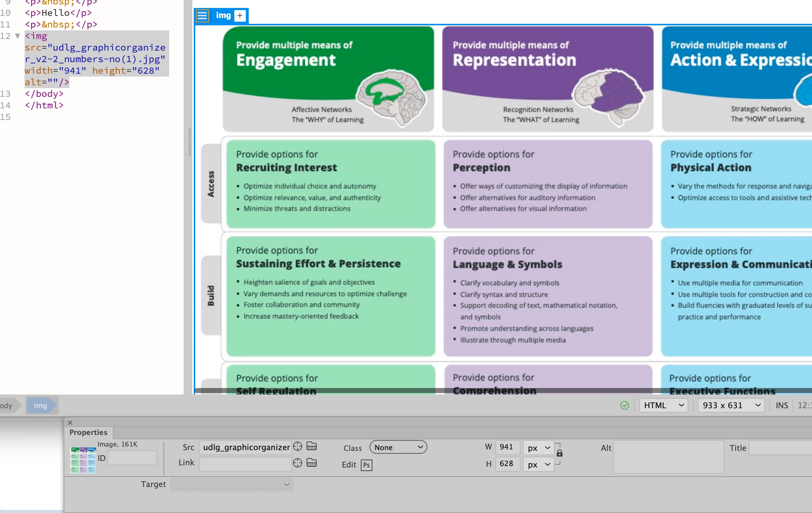Close the Properties panel with the X

coord(70,422)
